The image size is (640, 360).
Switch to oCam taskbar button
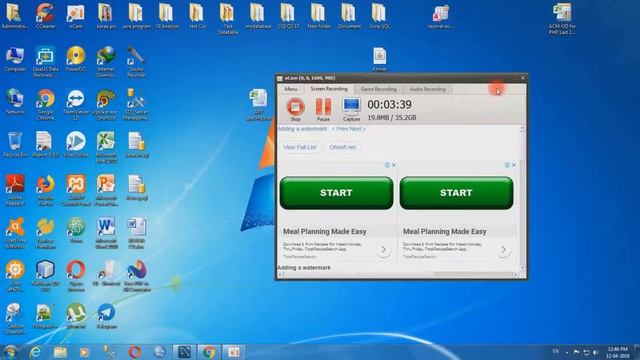point(233,352)
